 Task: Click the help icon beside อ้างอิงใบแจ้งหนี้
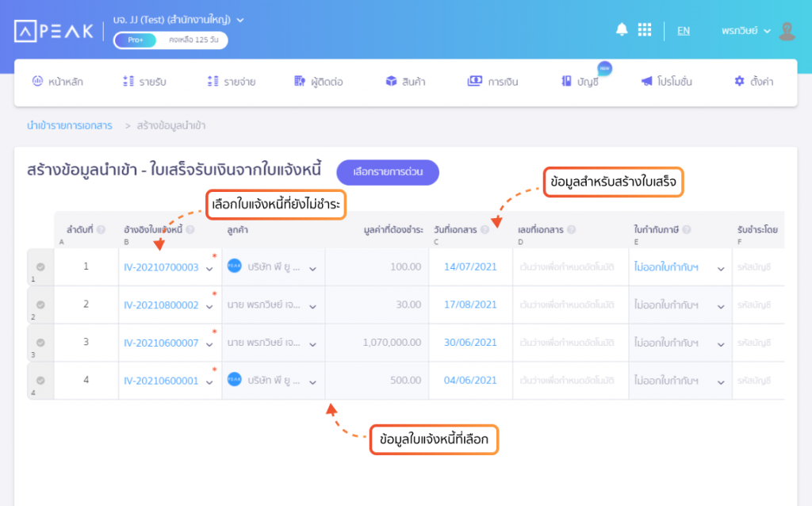point(190,229)
